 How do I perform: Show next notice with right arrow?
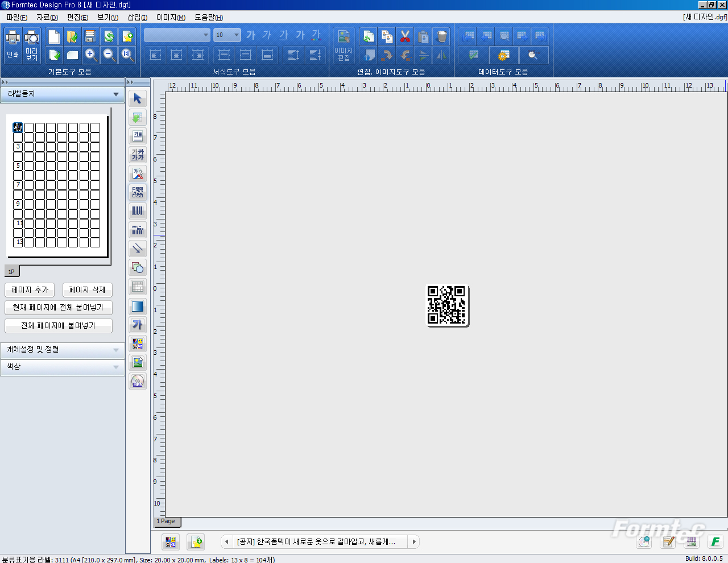pyautogui.click(x=414, y=542)
